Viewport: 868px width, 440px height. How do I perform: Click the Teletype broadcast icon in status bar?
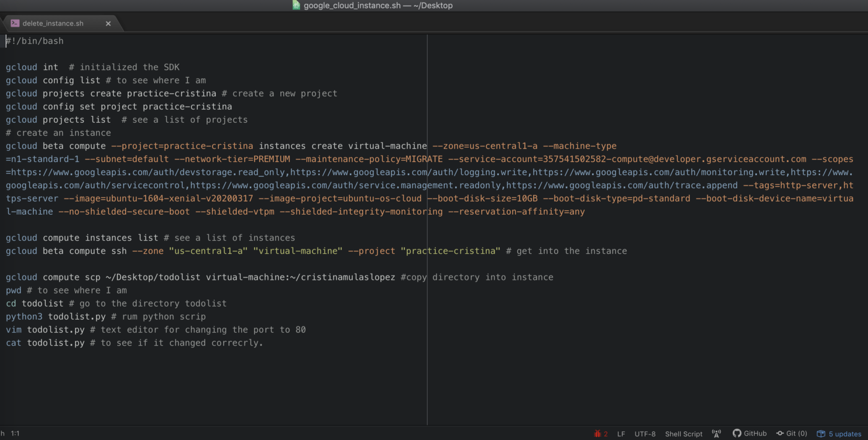[x=716, y=433]
